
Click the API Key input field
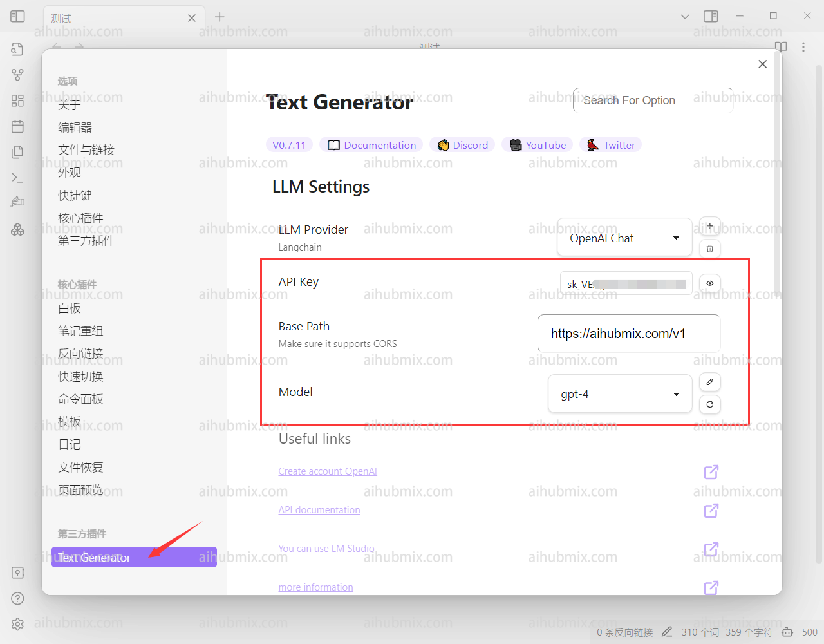[626, 283]
